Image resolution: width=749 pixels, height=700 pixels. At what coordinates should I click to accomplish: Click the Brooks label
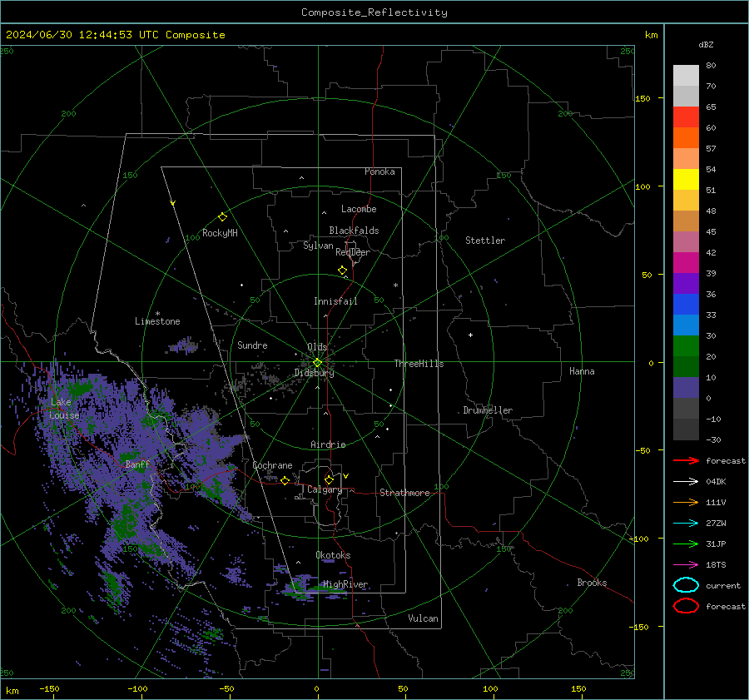592,583
